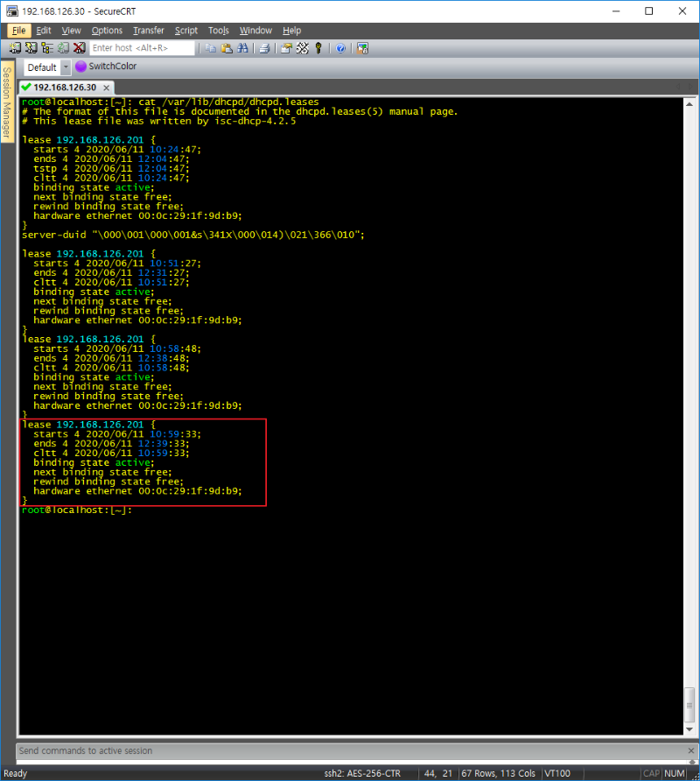
Task: Click the Find binoculars icon
Action: point(241,48)
